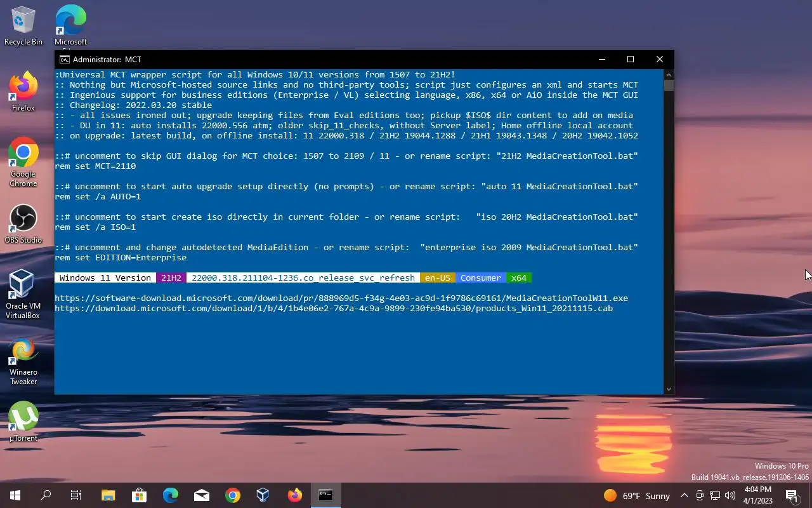Viewport: 812px width, 508px height.
Task: Click the Meet Now tray icon
Action: tap(700, 495)
